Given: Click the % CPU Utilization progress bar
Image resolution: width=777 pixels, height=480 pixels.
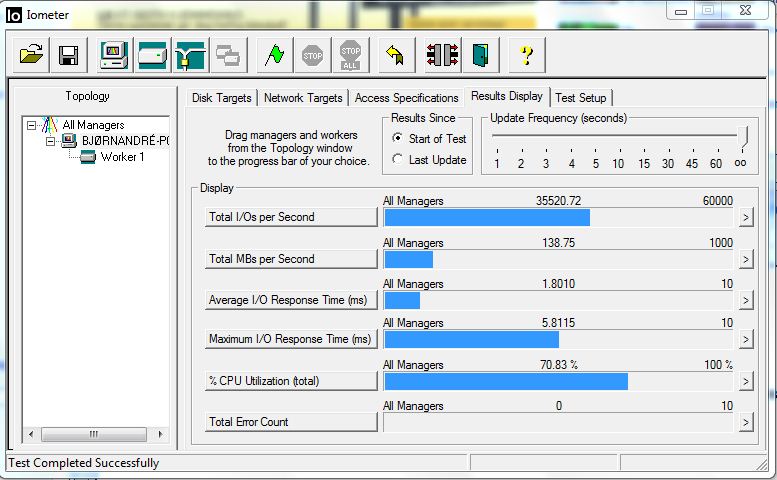Looking at the screenshot, I should pos(558,381).
